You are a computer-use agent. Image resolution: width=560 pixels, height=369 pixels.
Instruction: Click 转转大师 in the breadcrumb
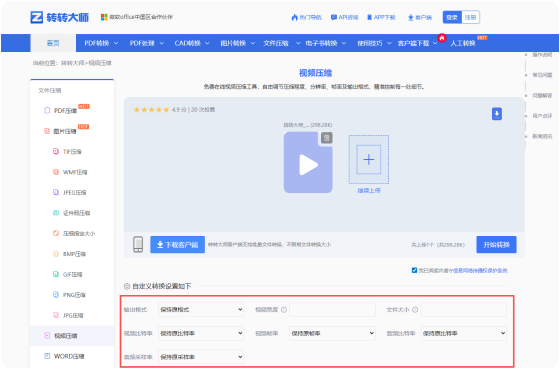coord(72,63)
